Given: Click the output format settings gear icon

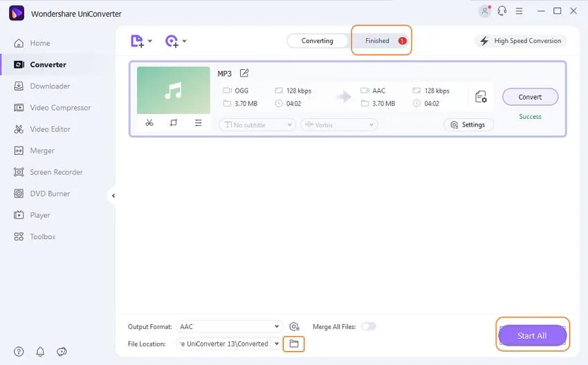Looking at the screenshot, I should point(295,327).
